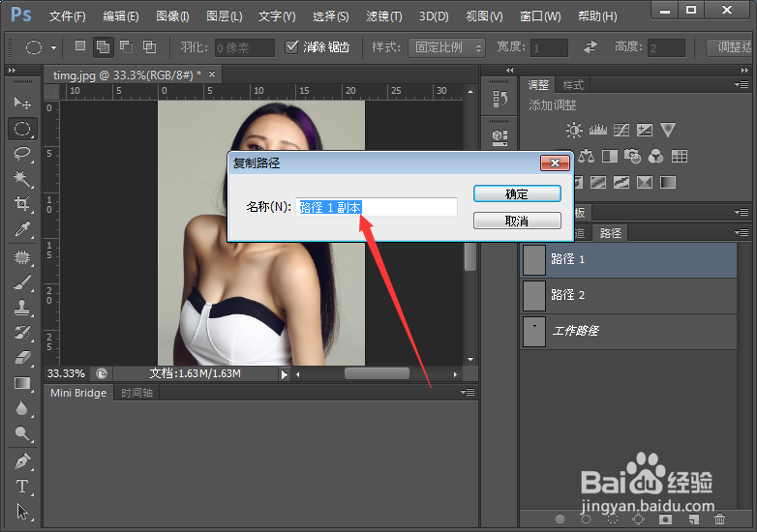Image resolution: width=757 pixels, height=532 pixels.
Task: Select the Crop tool
Action: click(x=21, y=203)
